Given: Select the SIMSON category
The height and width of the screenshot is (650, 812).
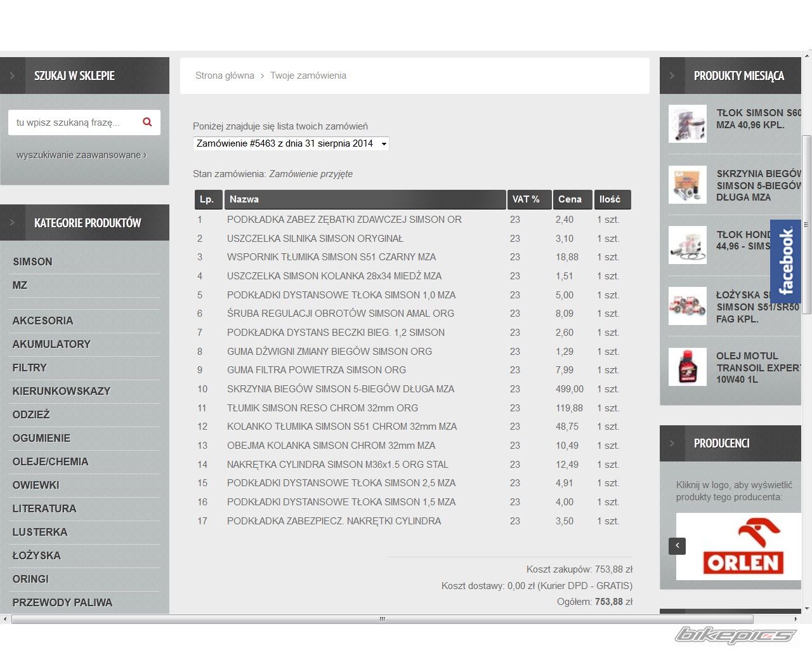Looking at the screenshot, I should 32,262.
